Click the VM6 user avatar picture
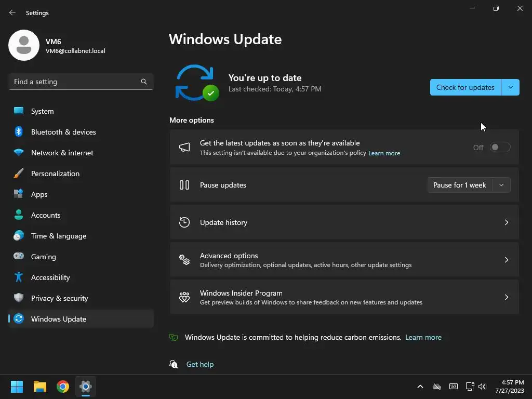Screen dimensions: 532x399 point(24,45)
